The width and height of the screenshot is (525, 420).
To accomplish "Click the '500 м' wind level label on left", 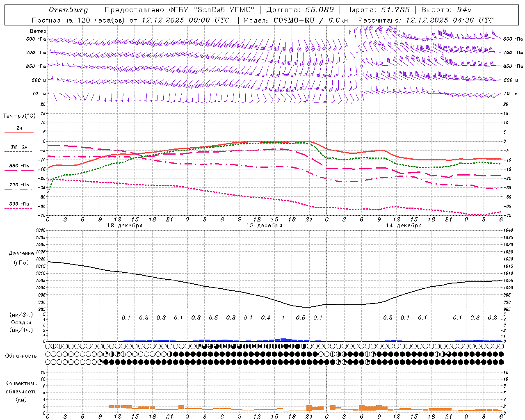I will point(39,80).
